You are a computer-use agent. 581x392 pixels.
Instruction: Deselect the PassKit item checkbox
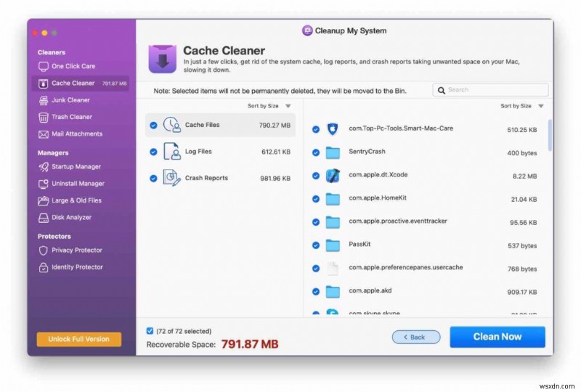tap(316, 245)
